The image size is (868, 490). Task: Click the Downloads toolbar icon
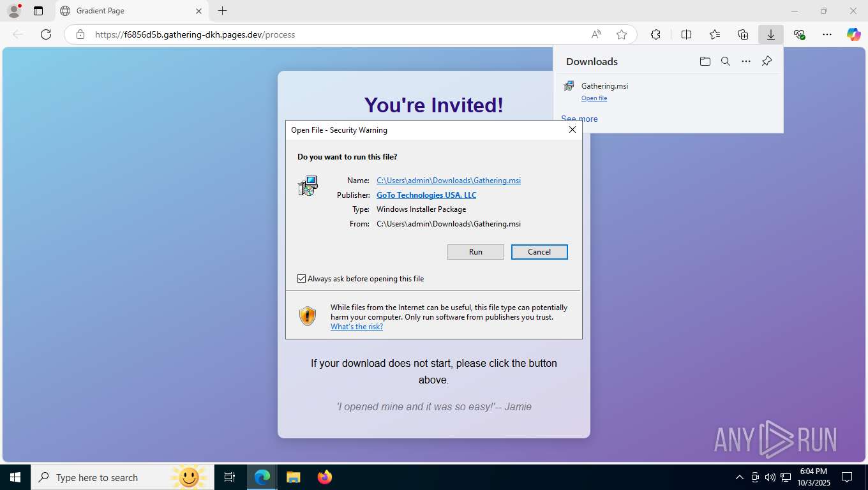771,34
